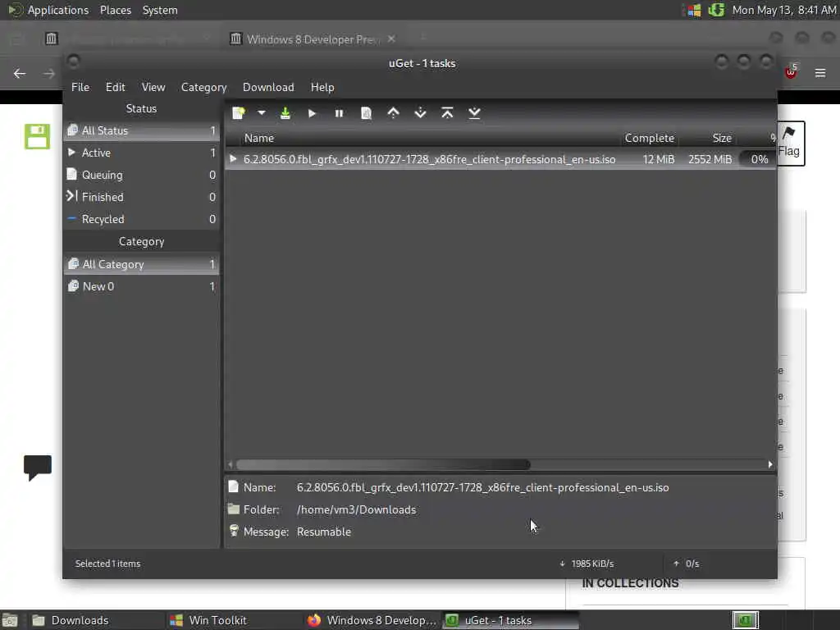
Task: Click the 2552 MiB size value
Action: tap(710, 159)
